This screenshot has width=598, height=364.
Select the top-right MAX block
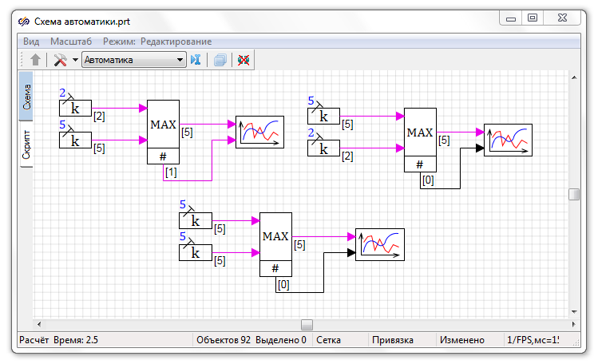point(420,132)
